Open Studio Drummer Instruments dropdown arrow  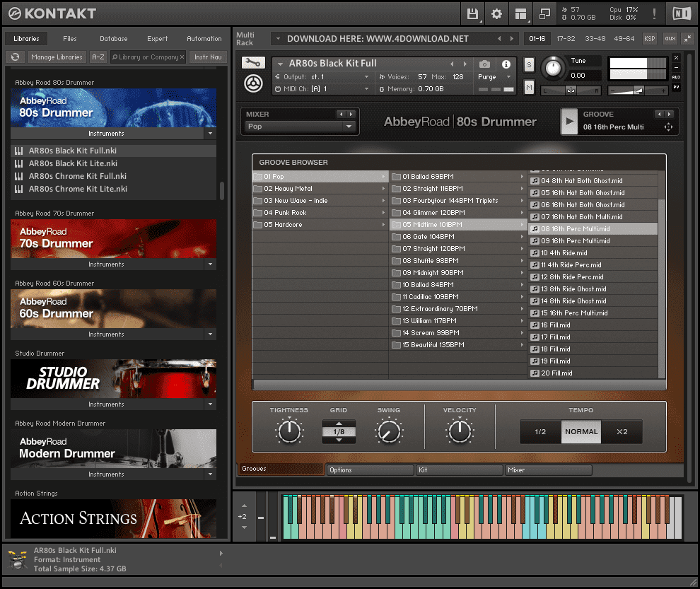tap(210, 404)
